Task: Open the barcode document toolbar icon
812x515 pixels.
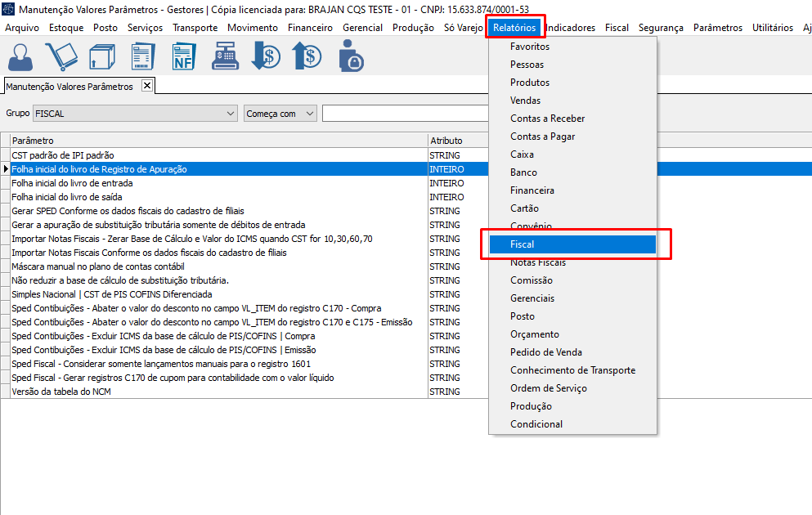Action: [x=143, y=56]
